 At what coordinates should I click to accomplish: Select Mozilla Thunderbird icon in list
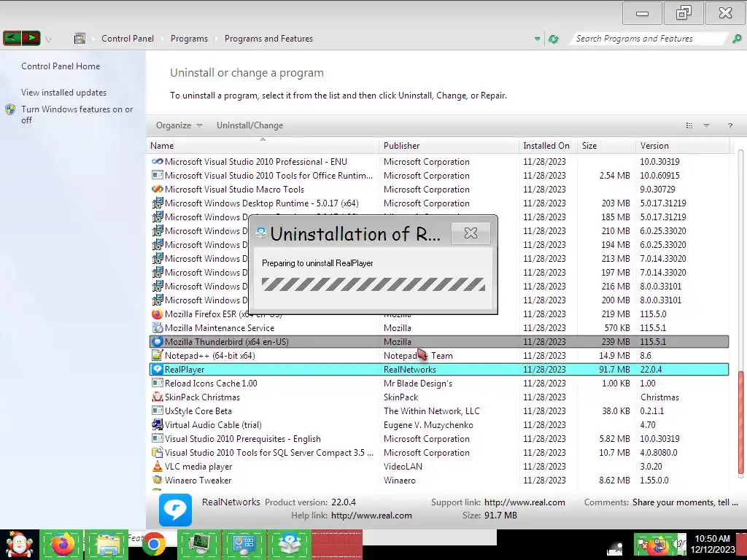(x=158, y=341)
